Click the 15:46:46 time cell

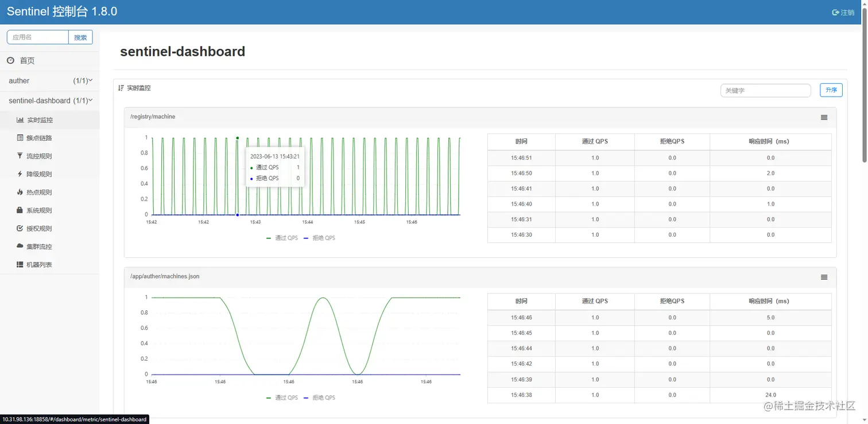tap(521, 317)
